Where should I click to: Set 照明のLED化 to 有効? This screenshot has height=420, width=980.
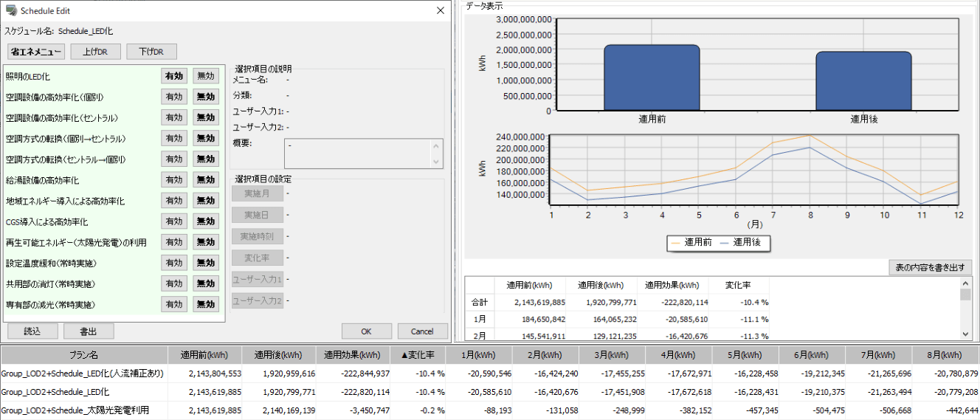[x=174, y=76]
